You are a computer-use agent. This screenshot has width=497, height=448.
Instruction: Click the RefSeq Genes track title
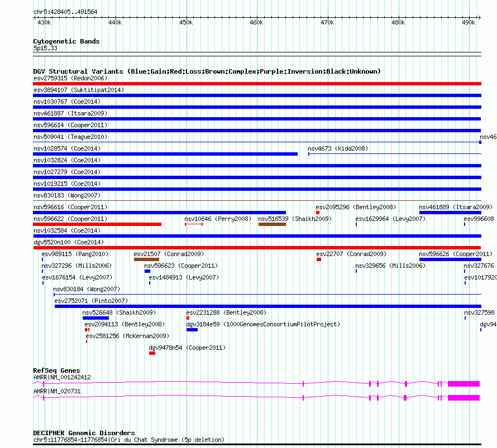coord(56,370)
